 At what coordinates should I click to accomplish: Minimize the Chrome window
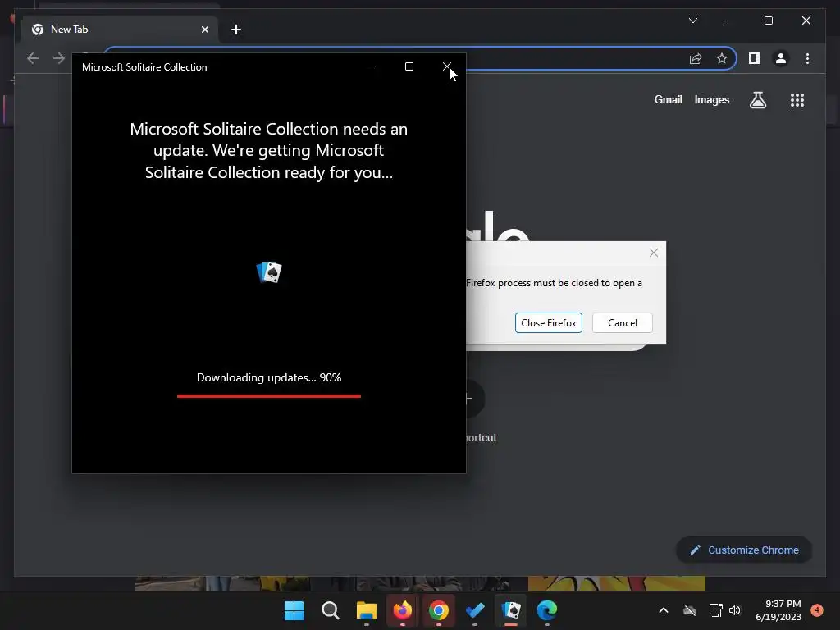(731, 21)
